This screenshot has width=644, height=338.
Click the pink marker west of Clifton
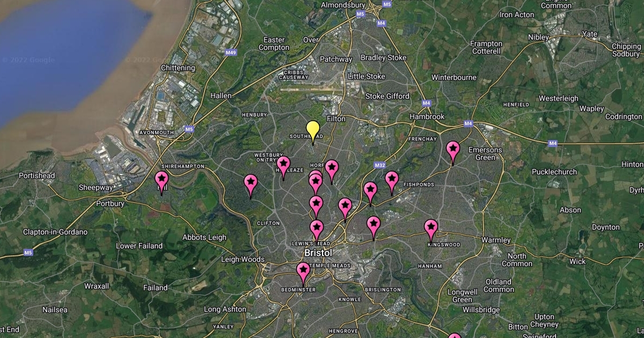[251, 186]
